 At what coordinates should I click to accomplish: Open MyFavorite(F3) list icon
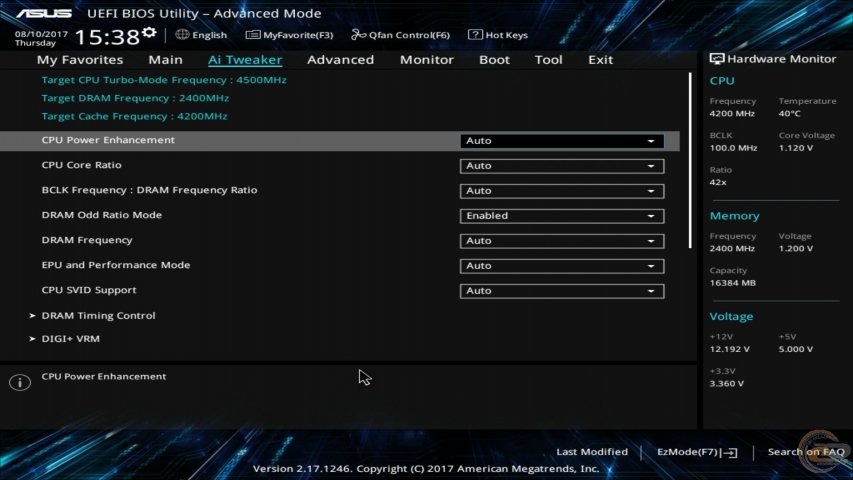(x=252, y=35)
